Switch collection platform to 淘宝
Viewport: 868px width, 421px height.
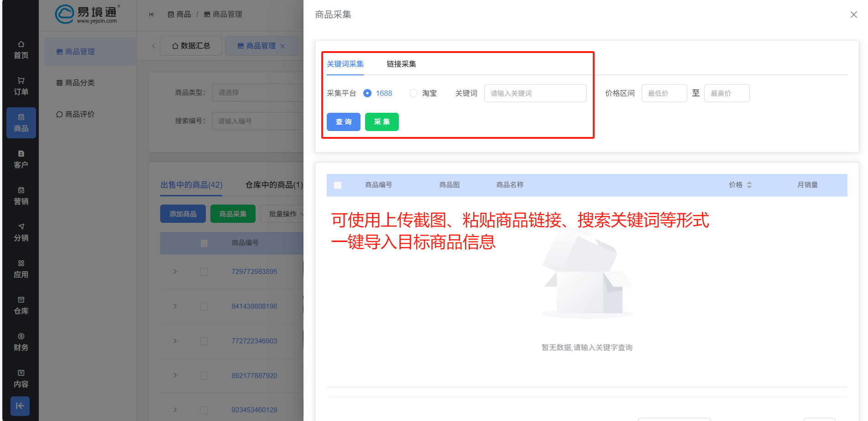[413, 93]
